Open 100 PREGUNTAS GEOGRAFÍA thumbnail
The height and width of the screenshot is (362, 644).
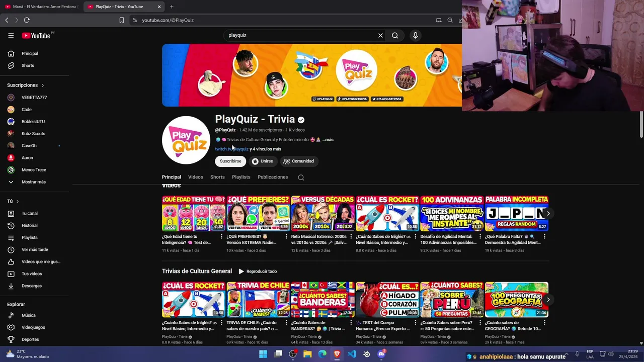coord(517,299)
